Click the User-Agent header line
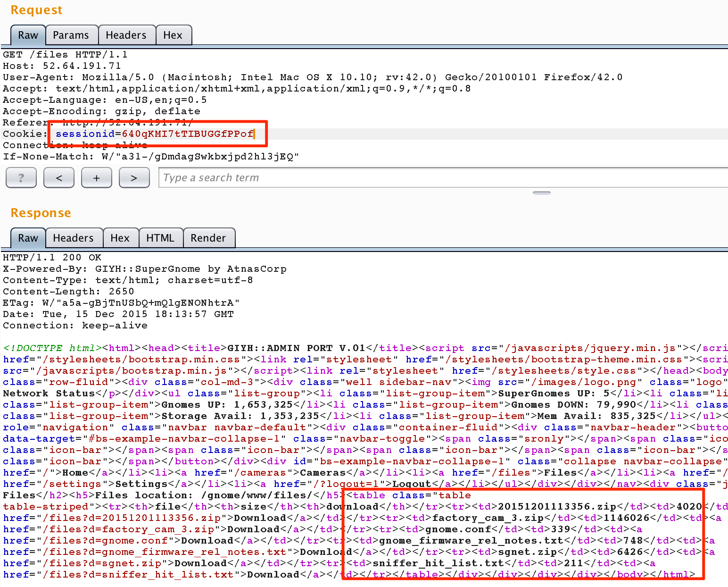Screen dimensions: 728x587 coord(313,77)
